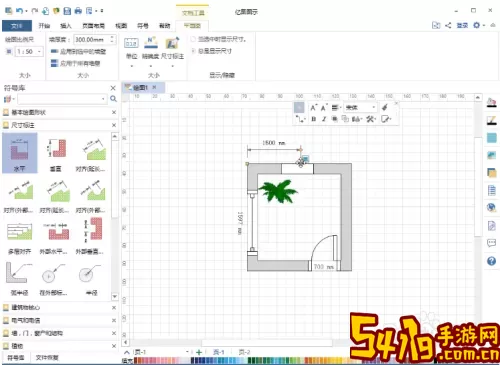The height and width of the screenshot is (365, 500).
Task: Click the 登录 login link at top right
Action: pyautogui.click(x=462, y=25)
